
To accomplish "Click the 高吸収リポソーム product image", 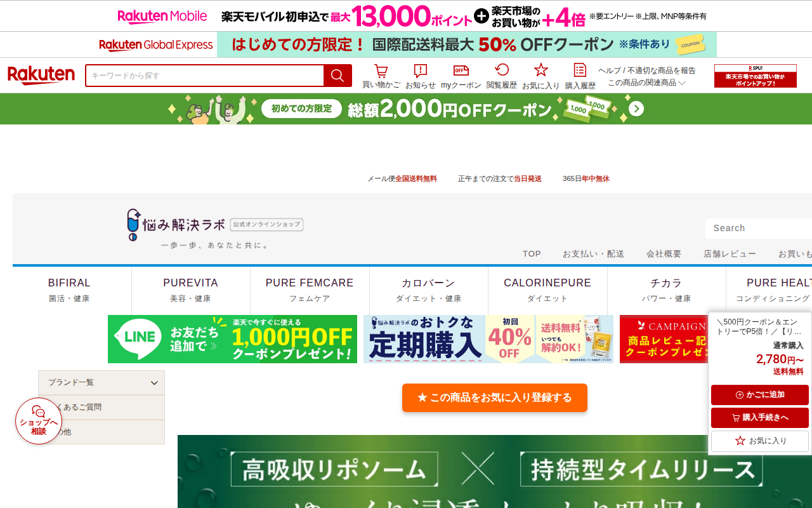I will 495,471.
